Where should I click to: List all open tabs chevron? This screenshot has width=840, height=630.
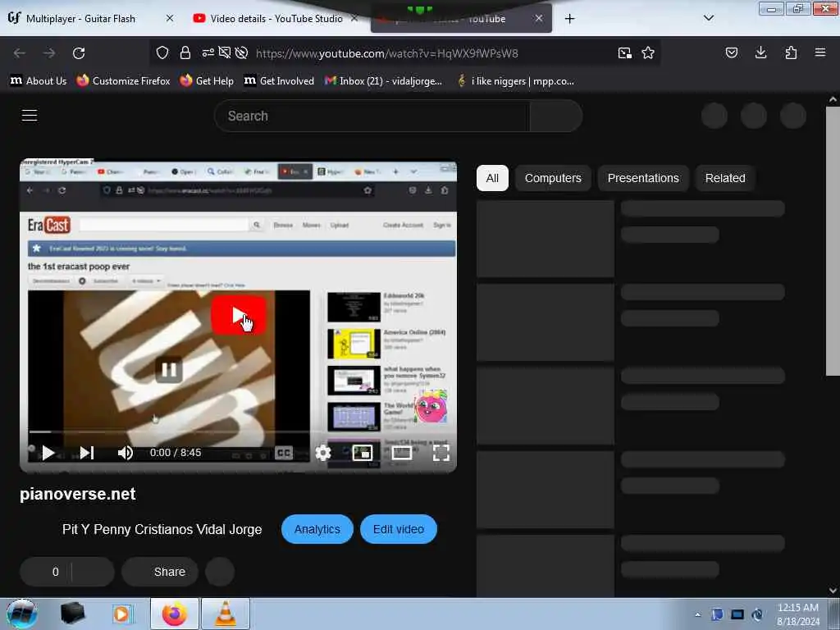point(709,18)
